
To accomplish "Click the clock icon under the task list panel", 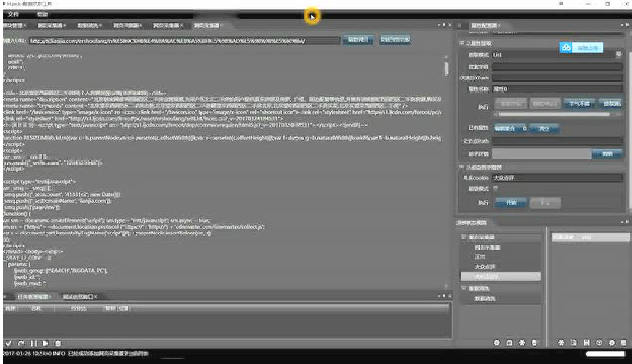I will point(599,343).
